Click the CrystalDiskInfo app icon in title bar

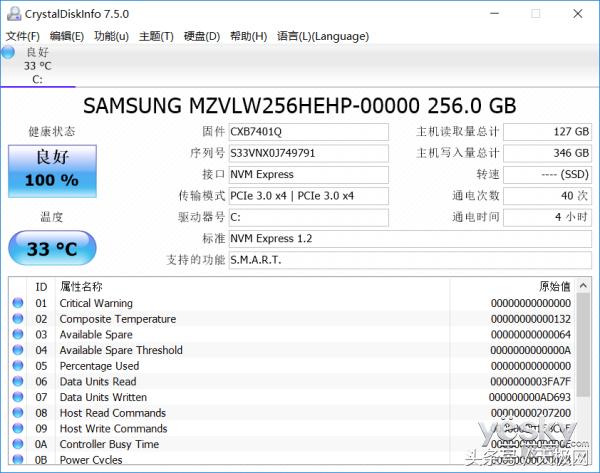pyautogui.click(x=14, y=14)
